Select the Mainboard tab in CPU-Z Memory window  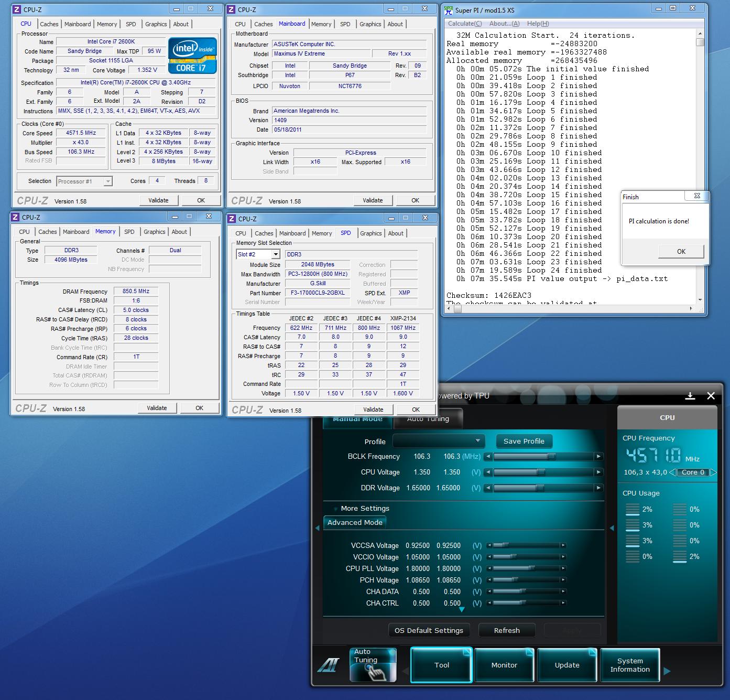coord(76,232)
